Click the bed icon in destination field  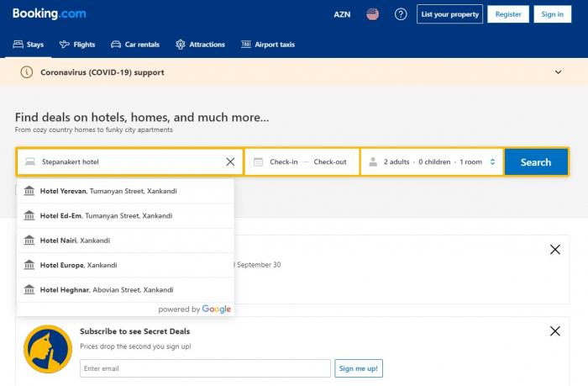[x=30, y=161]
